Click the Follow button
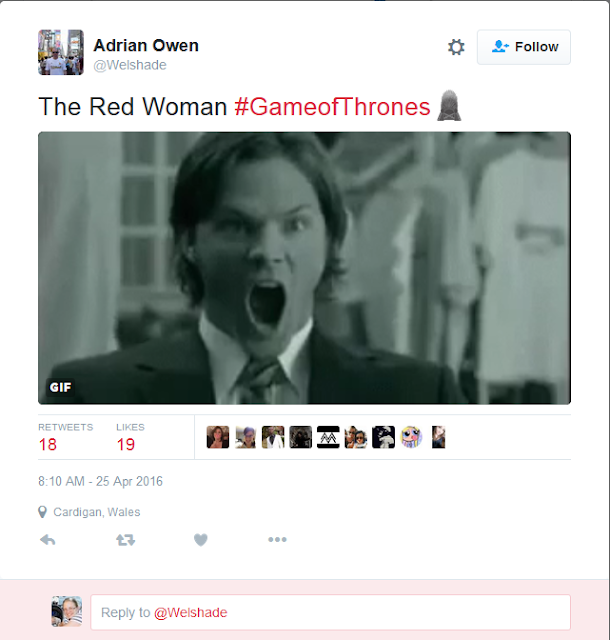Image resolution: width=610 pixels, height=640 pixels. [524, 47]
